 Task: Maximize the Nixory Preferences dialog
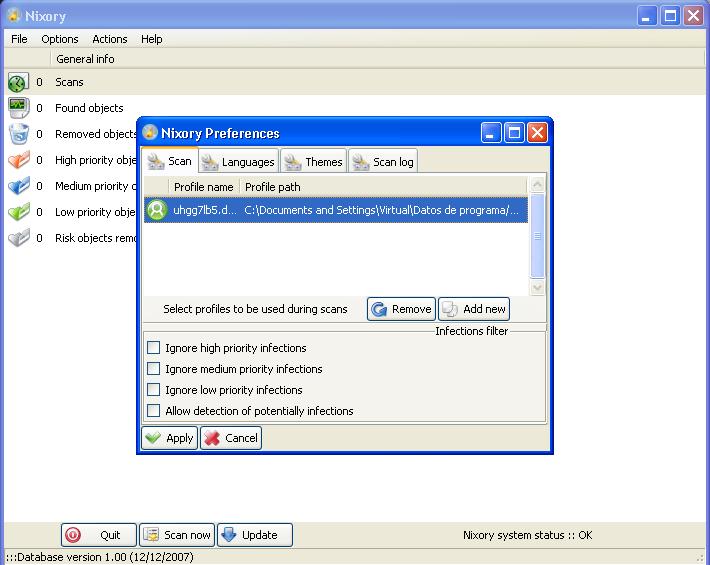point(514,133)
